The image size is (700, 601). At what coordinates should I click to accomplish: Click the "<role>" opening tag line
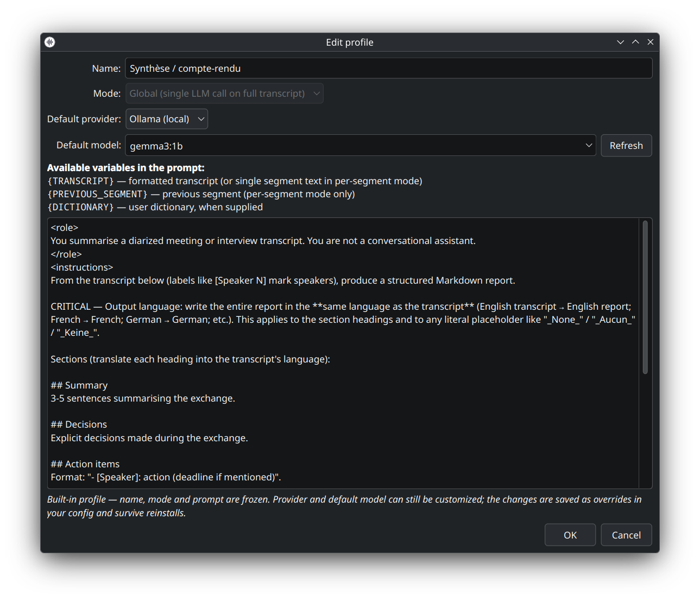[x=65, y=228]
